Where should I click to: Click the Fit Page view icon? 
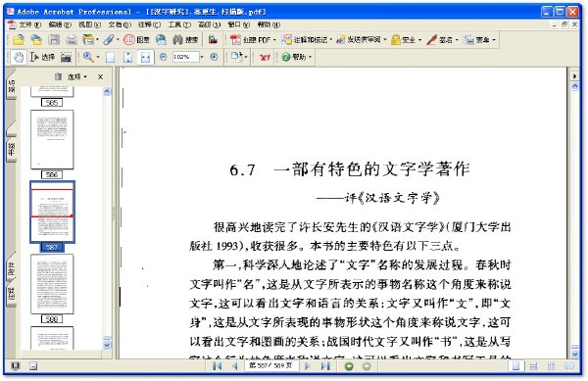pyautogui.click(x=127, y=57)
